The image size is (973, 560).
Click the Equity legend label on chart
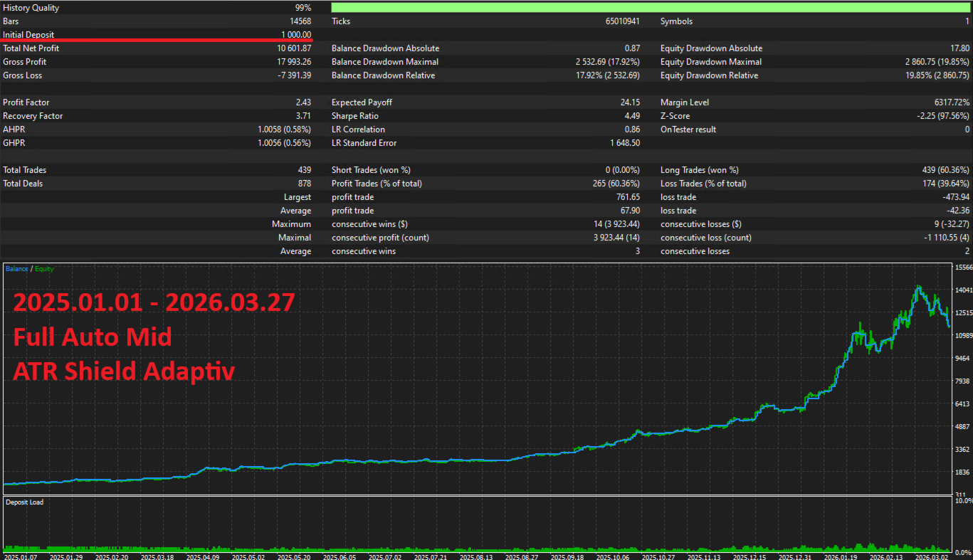[44, 269]
